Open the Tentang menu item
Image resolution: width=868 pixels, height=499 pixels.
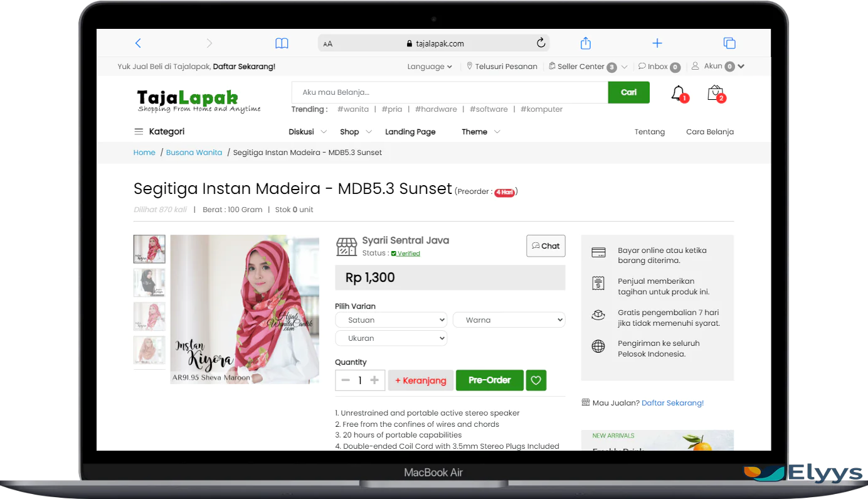coord(650,132)
